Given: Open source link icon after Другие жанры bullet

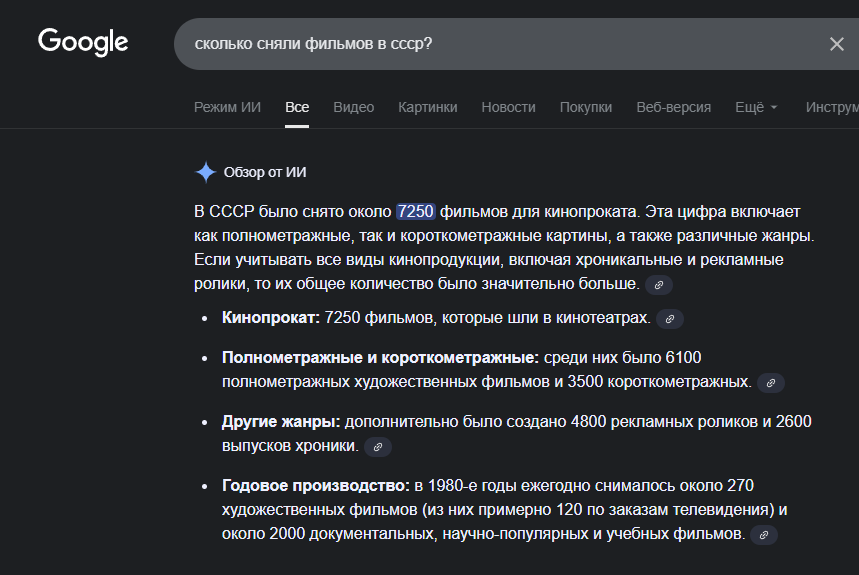Looking at the screenshot, I should click(x=378, y=447).
